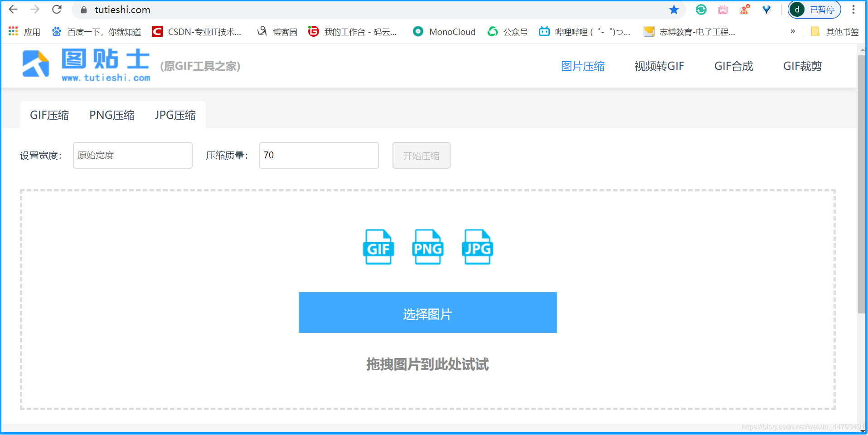Click the browser back arrow
868x435 pixels.
[x=13, y=10]
